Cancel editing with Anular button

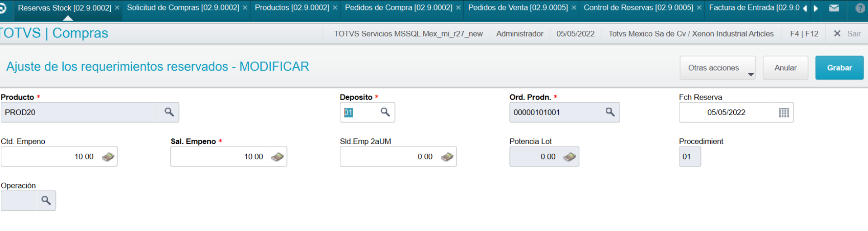point(785,68)
